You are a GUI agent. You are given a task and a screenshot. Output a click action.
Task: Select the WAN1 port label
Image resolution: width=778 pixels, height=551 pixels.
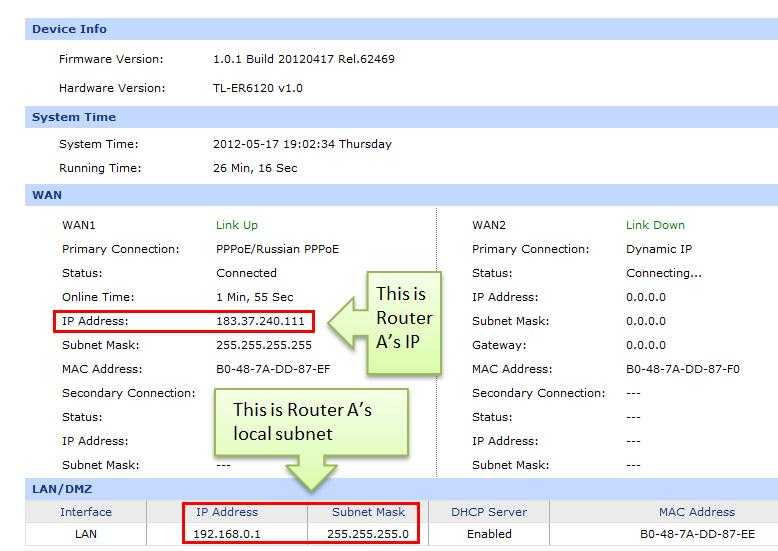click(x=78, y=225)
